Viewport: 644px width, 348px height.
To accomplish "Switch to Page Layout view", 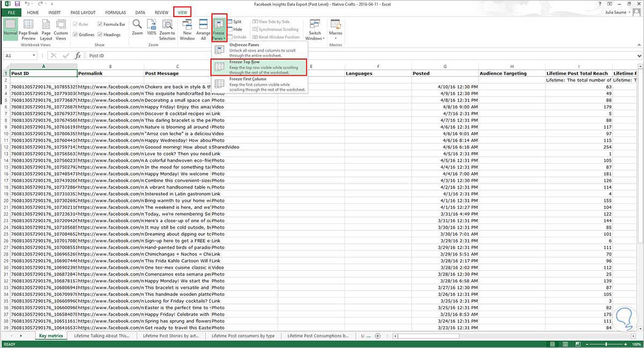I will tap(46, 30).
